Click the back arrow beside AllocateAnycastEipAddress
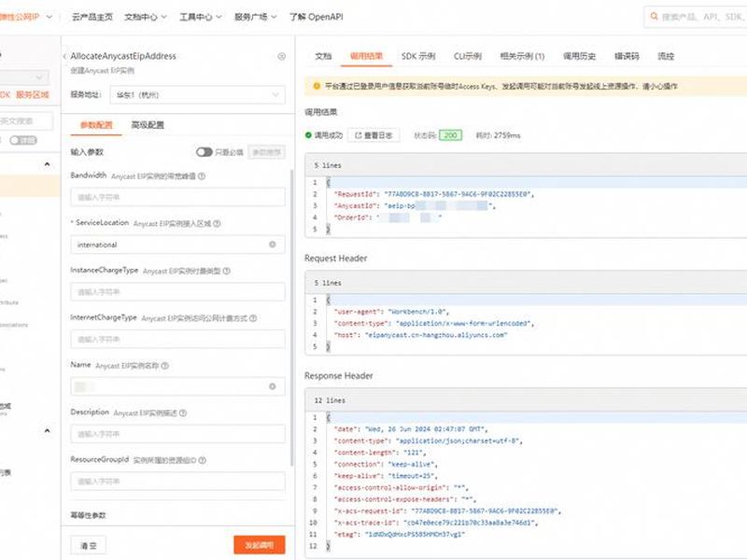Screen dimensions: 747x560 pyautogui.click(x=64, y=56)
